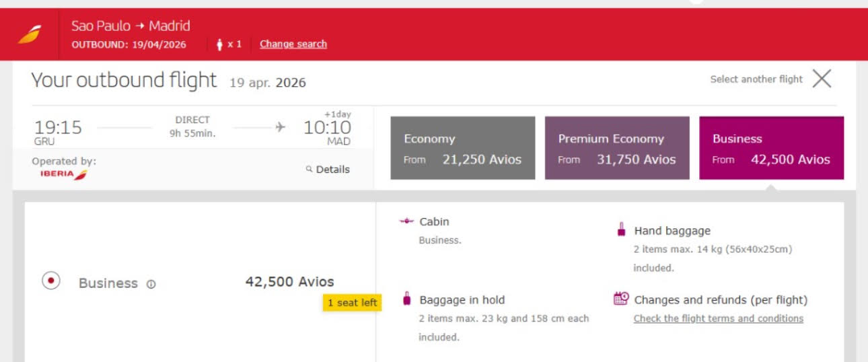Select the Business fare radio button
The image size is (868, 362).
[51, 281]
